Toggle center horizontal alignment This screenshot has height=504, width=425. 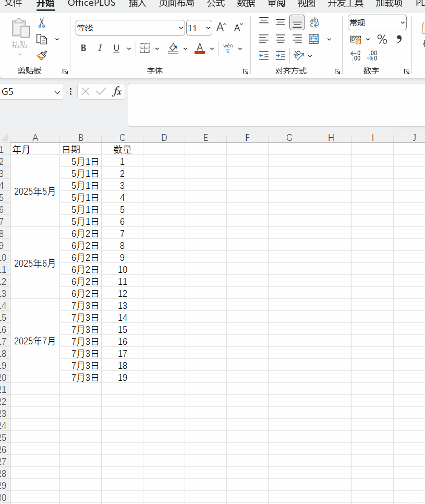(281, 39)
